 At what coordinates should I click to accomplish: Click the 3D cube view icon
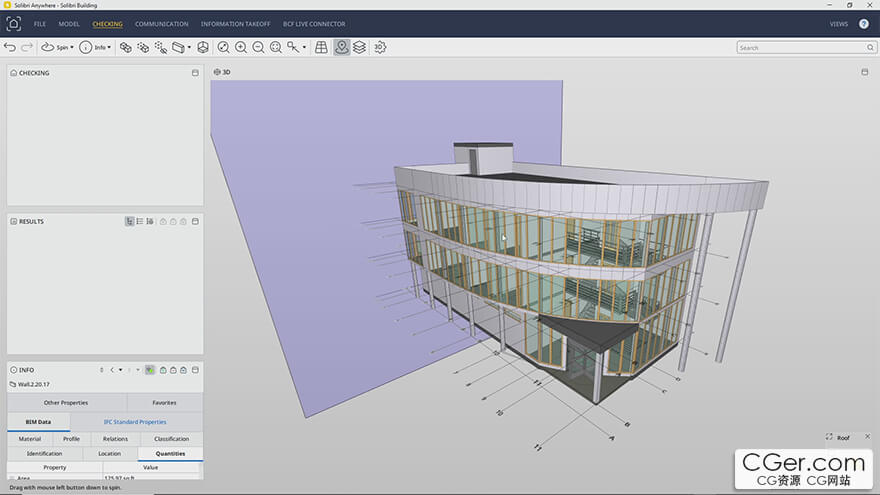pyautogui.click(x=203, y=47)
